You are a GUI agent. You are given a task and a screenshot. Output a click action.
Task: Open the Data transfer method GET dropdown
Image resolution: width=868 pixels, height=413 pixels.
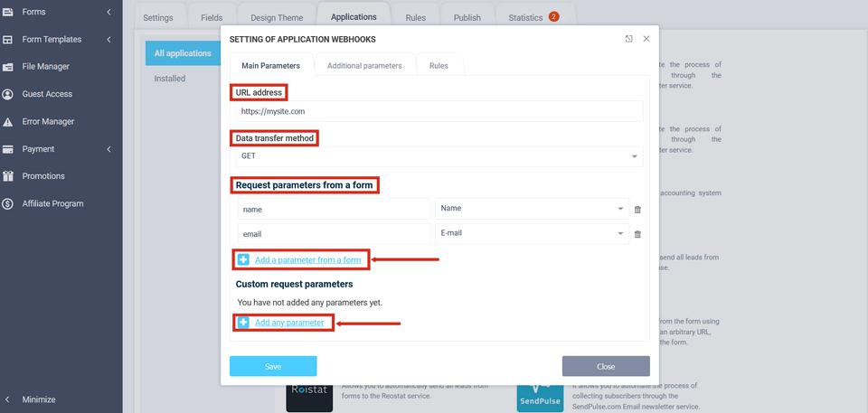pos(439,156)
